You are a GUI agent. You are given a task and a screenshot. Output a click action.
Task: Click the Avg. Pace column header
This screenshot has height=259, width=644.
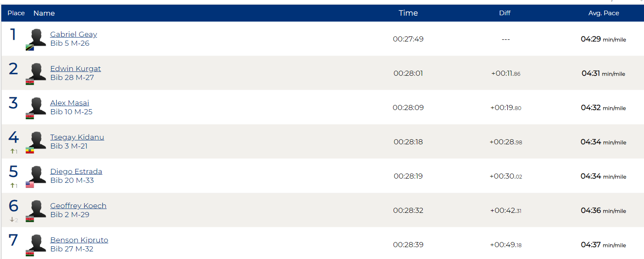point(604,13)
